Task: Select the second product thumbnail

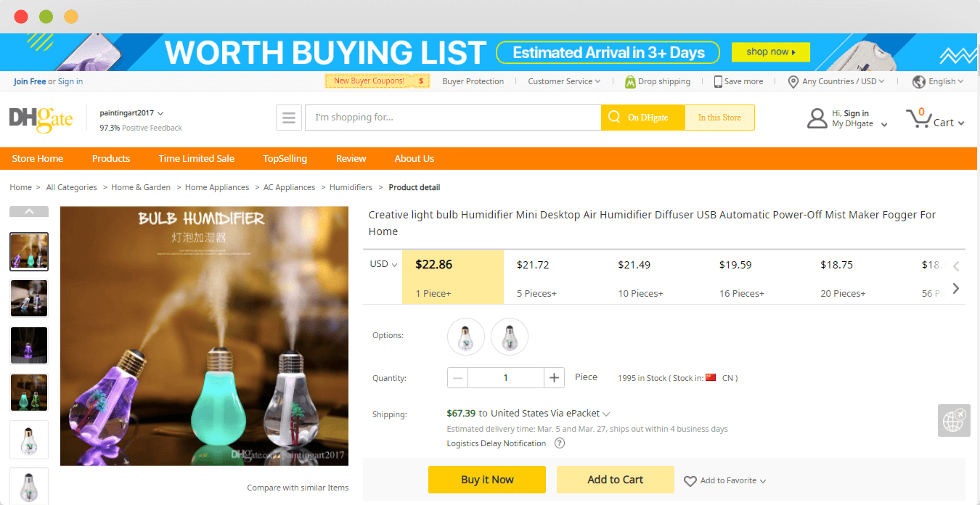Action: (x=29, y=298)
